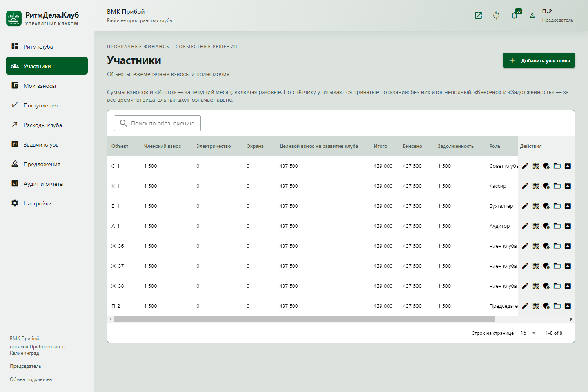588x392 pixels.
Task: Show QR code for participant К-1
Action: (536, 186)
